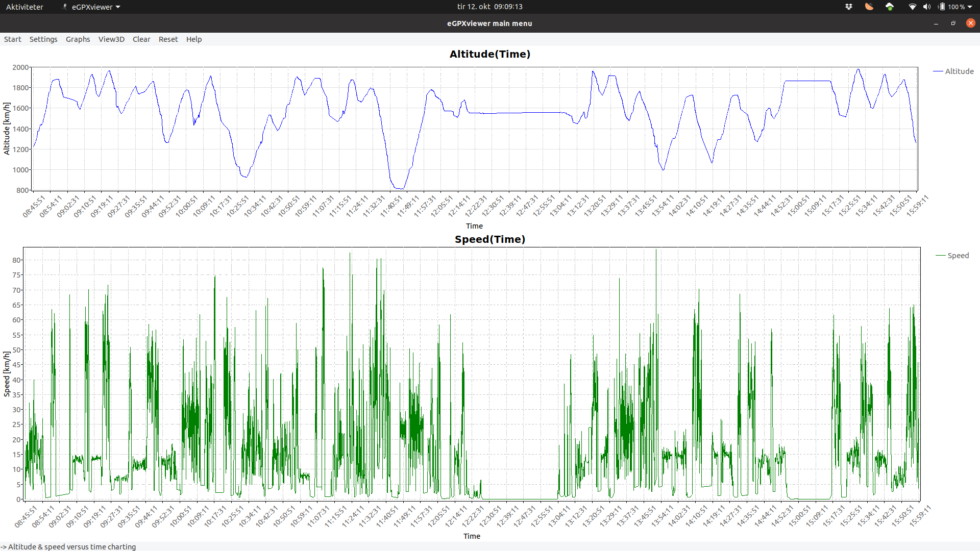This screenshot has height=551, width=980.
Task: Open the system menu dropdown arrow
Action: 970,7
